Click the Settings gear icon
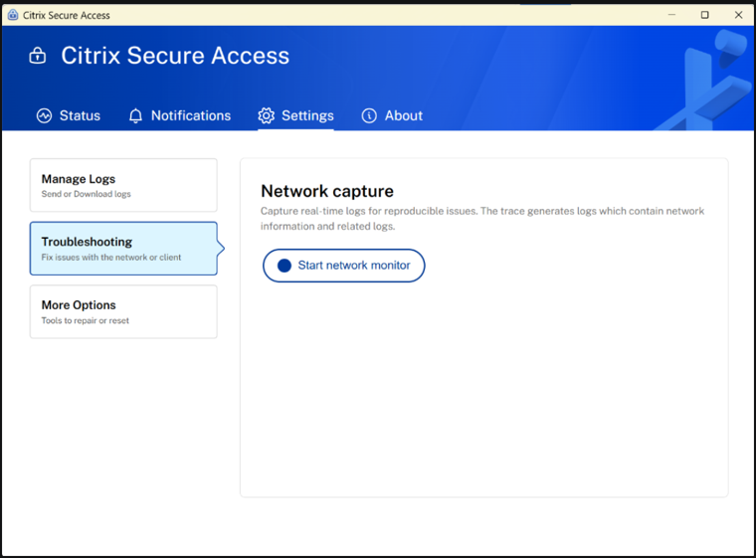This screenshot has height=558, width=756. coord(267,115)
